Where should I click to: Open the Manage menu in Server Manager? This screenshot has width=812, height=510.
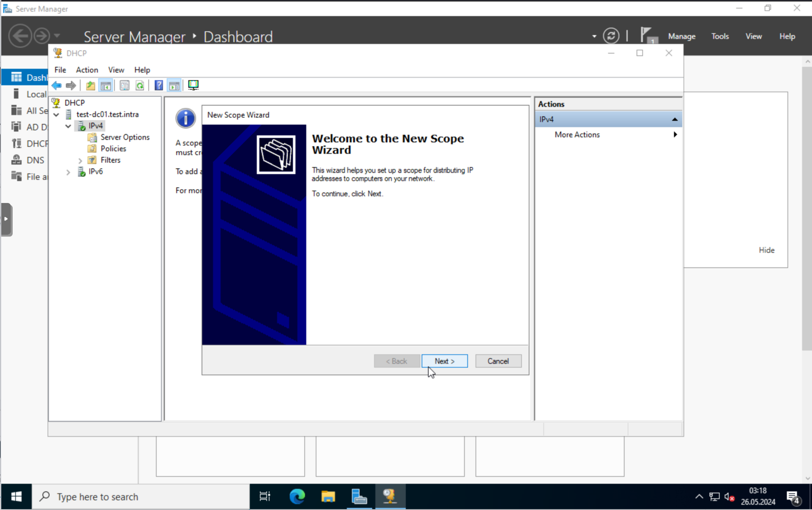coord(681,36)
